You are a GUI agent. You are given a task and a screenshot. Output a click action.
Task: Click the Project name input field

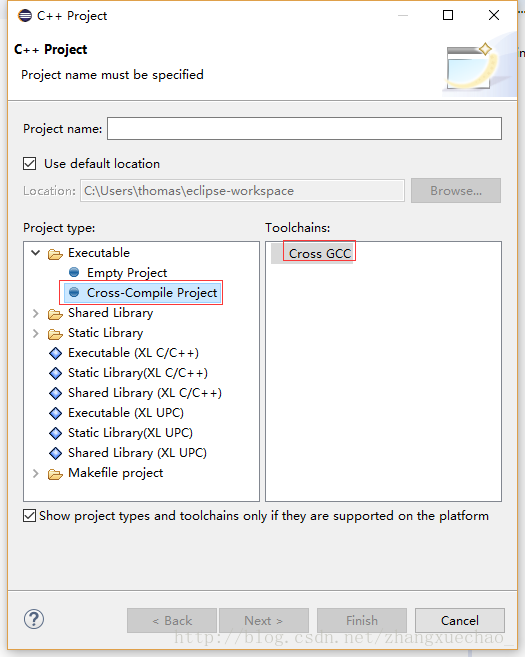[x=304, y=129]
